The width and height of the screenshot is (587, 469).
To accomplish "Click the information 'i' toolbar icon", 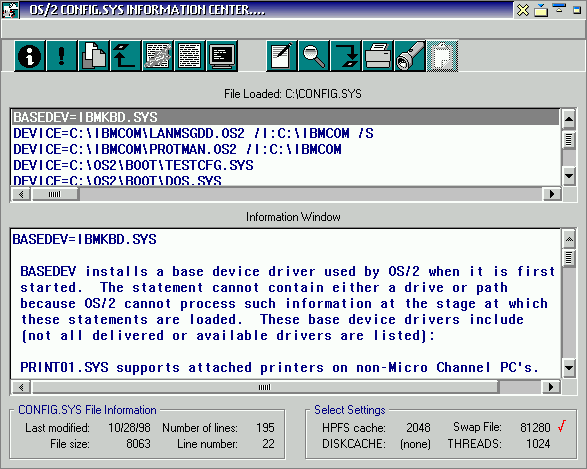I will pos(30,56).
